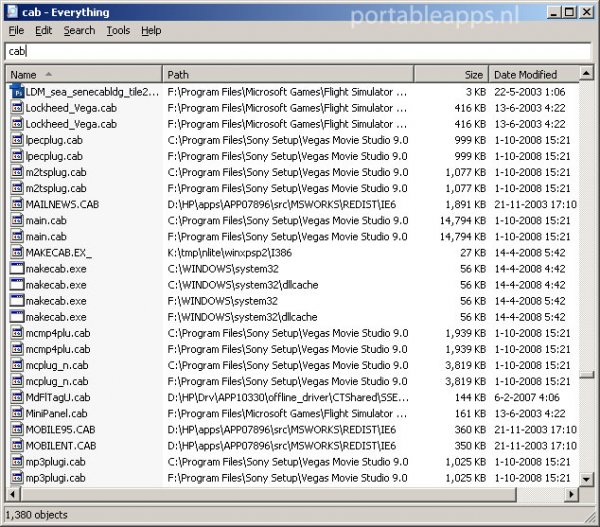
Task: Select the MdFlTagU.cab file icon
Action: (x=17, y=397)
